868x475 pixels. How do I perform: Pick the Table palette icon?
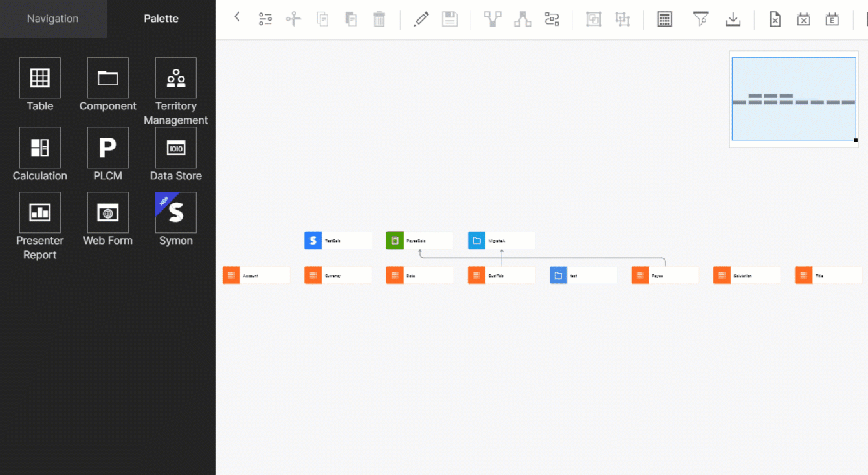40,78
